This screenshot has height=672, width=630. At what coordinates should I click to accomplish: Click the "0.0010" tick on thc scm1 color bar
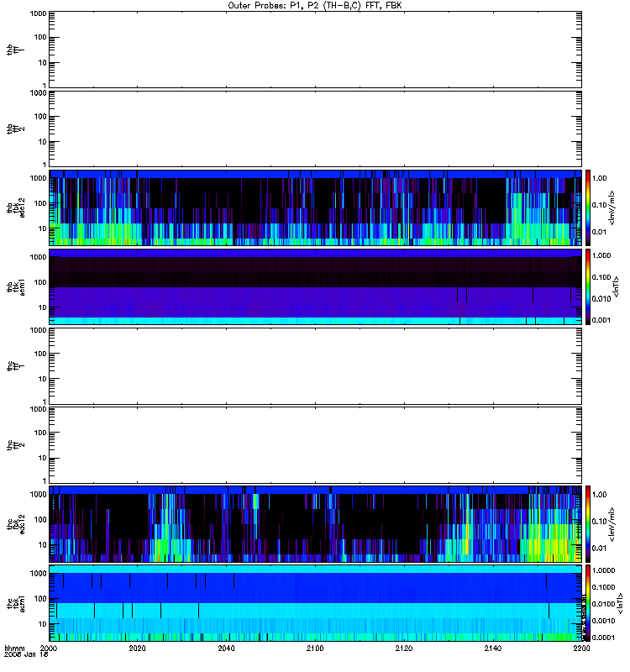[603, 621]
